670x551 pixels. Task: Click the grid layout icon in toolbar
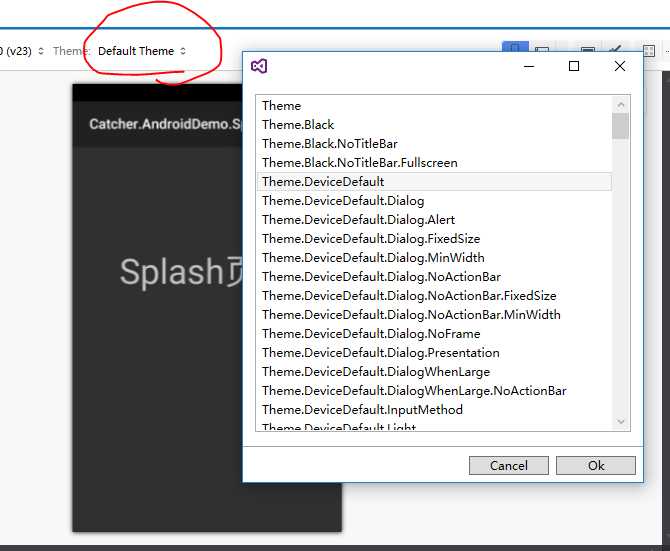[649, 51]
